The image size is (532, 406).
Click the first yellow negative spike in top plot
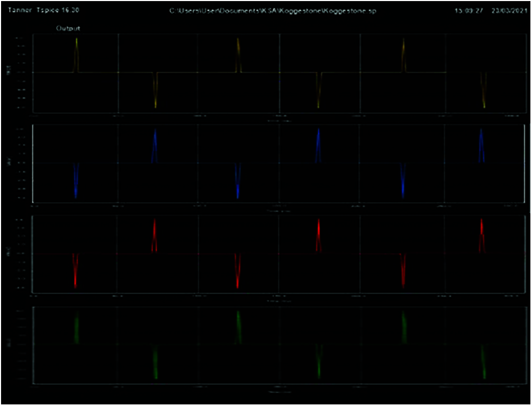click(x=156, y=90)
